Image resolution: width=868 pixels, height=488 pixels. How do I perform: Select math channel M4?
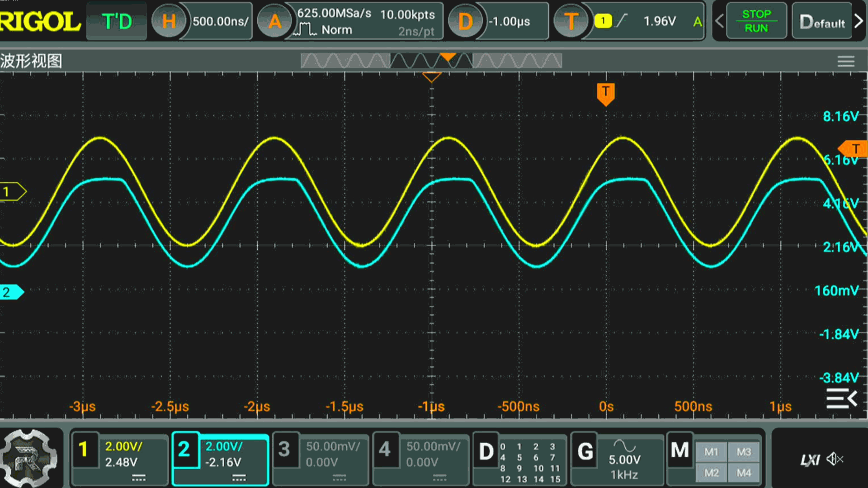click(x=744, y=473)
